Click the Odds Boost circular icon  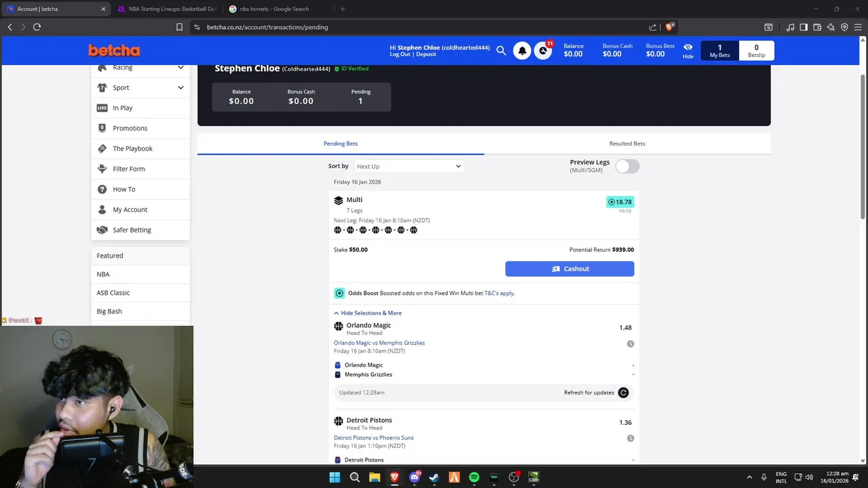pos(339,293)
